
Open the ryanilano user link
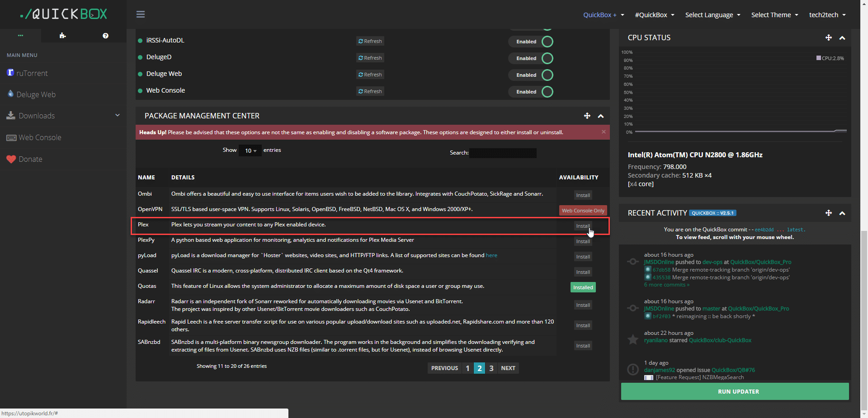click(656, 340)
